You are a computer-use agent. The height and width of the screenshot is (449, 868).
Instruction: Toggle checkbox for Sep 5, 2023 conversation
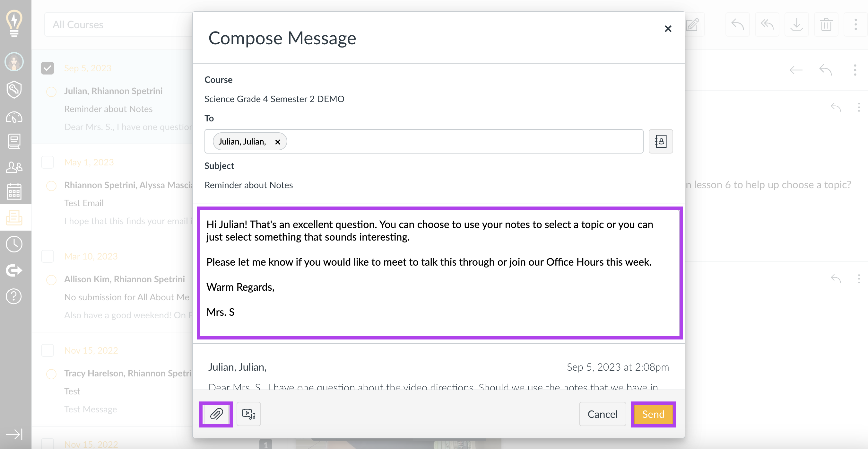tap(48, 68)
